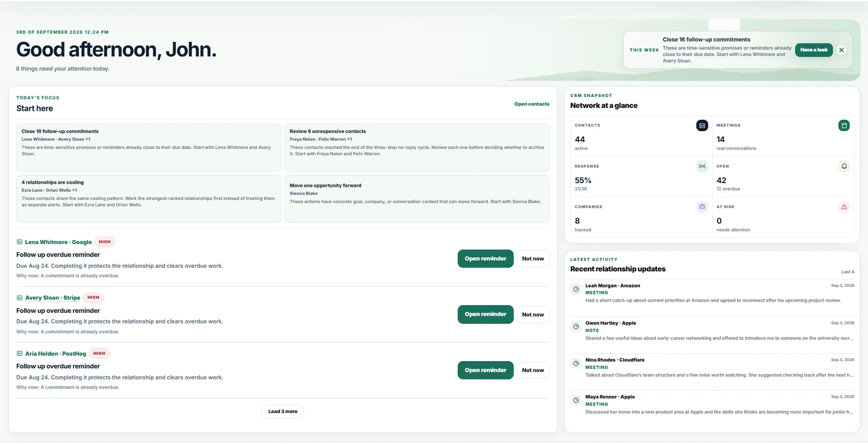Screen dimensions: 868x444
Task: Click the clock icon on Leah Morgan activity
Action: [576, 289]
